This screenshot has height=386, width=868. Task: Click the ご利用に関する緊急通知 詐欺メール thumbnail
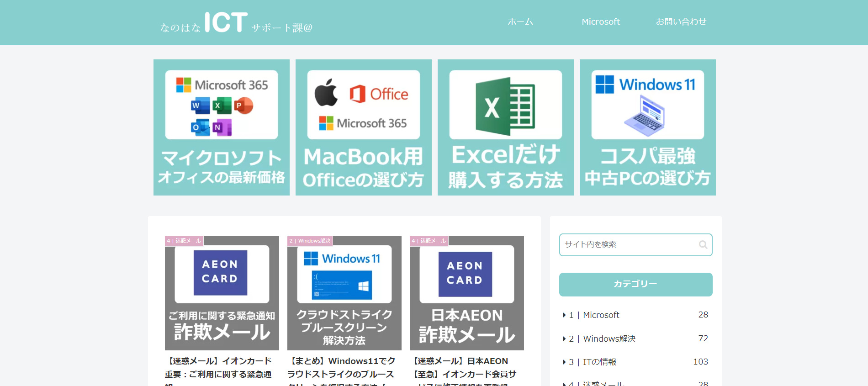tap(222, 293)
